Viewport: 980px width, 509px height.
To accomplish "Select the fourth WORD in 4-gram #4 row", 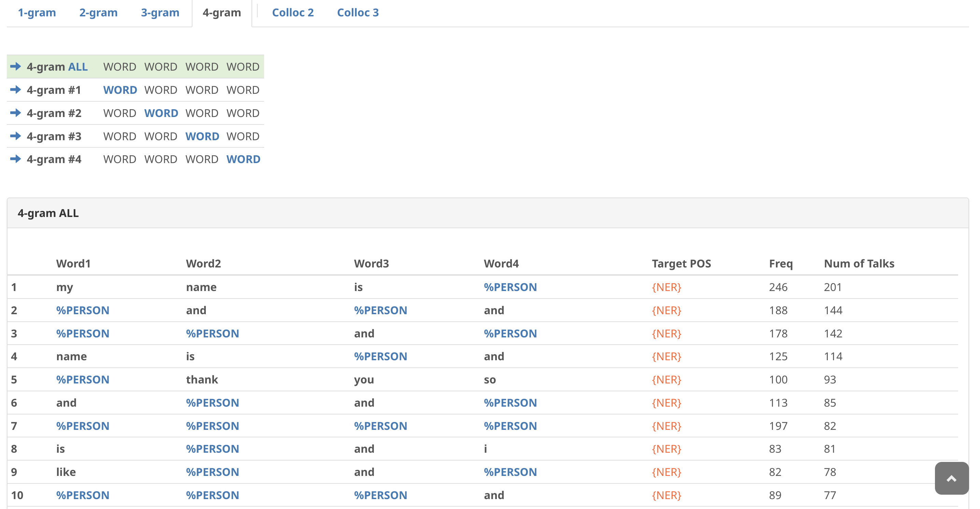I will tap(243, 159).
